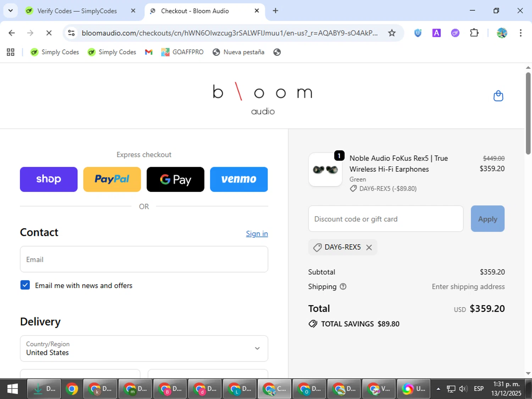This screenshot has height=399, width=532.
Task: Open site information icon in address bar
Action: (71, 33)
